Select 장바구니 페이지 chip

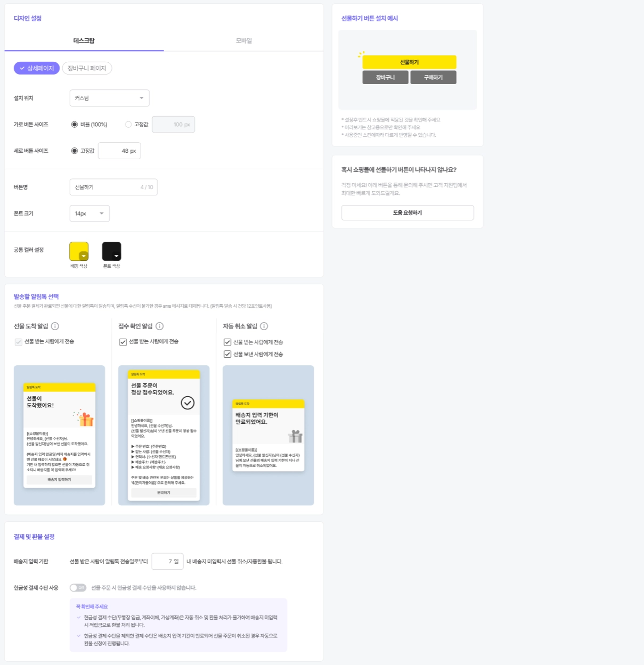87,68
